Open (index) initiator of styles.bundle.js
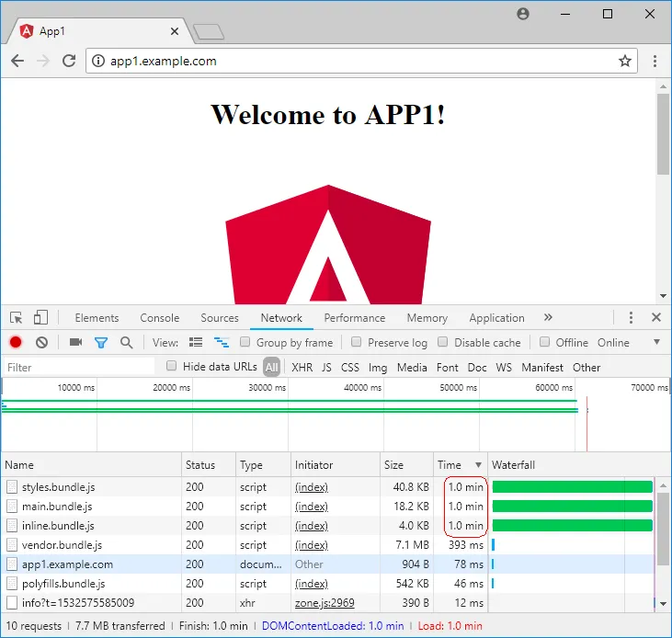 (x=312, y=487)
